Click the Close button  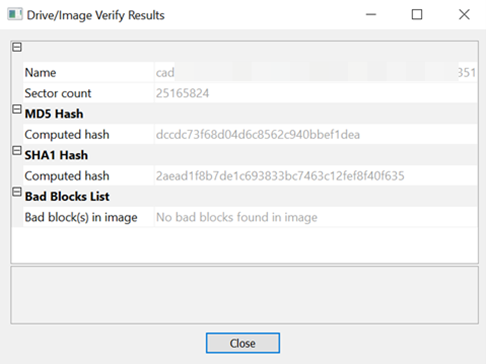pyautogui.click(x=243, y=343)
